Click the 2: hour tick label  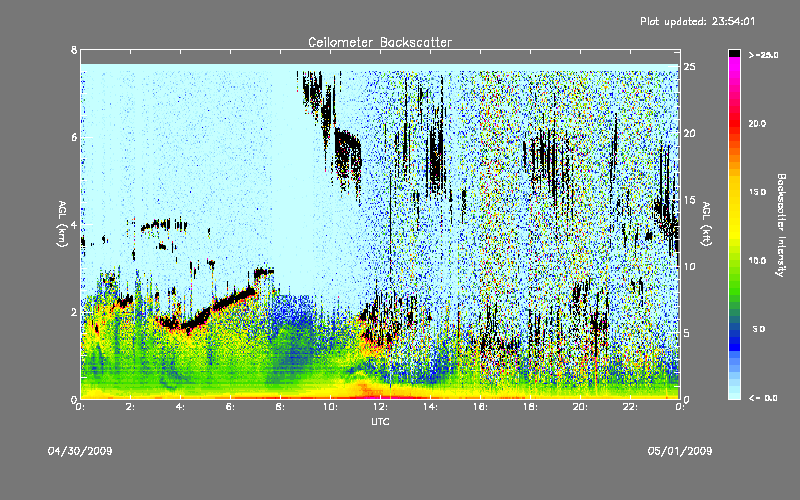coord(130,407)
